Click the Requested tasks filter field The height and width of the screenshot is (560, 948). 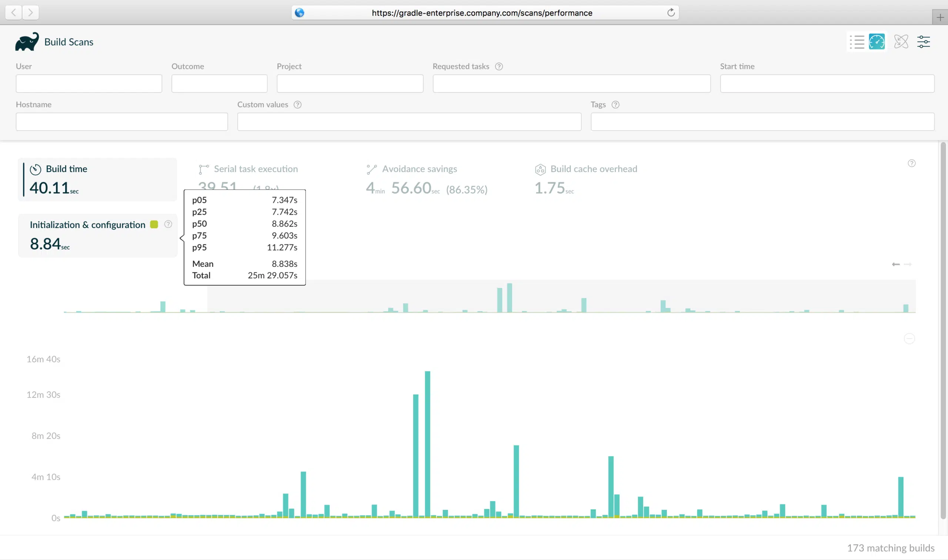(572, 83)
